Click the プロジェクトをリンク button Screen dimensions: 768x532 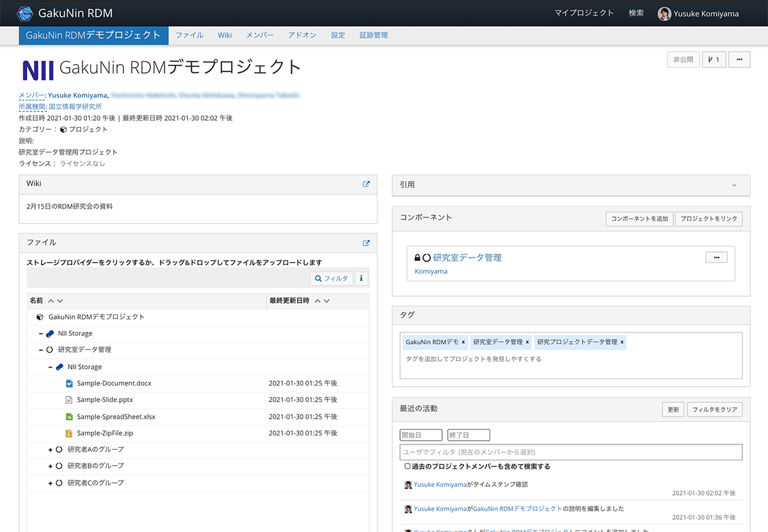click(709, 219)
